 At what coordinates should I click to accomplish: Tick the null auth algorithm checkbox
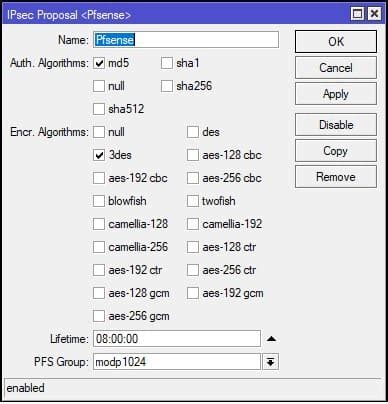click(99, 86)
